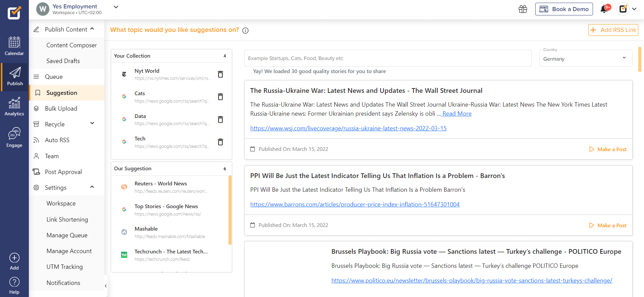Delete the Cats feed from collection
This screenshot has width=644, height=297.
220,97
